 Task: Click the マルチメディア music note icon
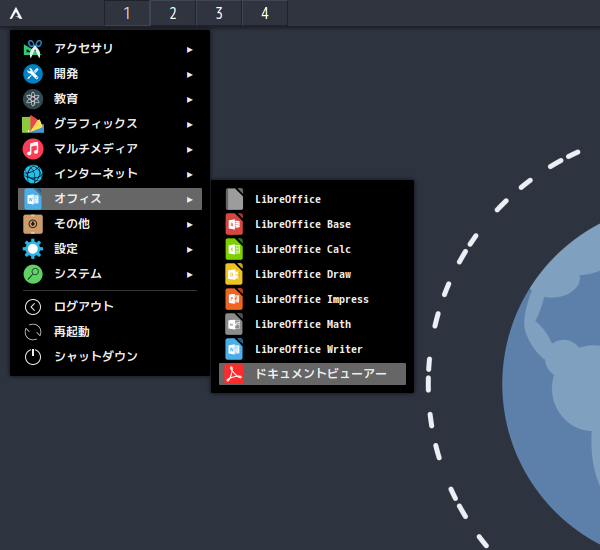33,149
